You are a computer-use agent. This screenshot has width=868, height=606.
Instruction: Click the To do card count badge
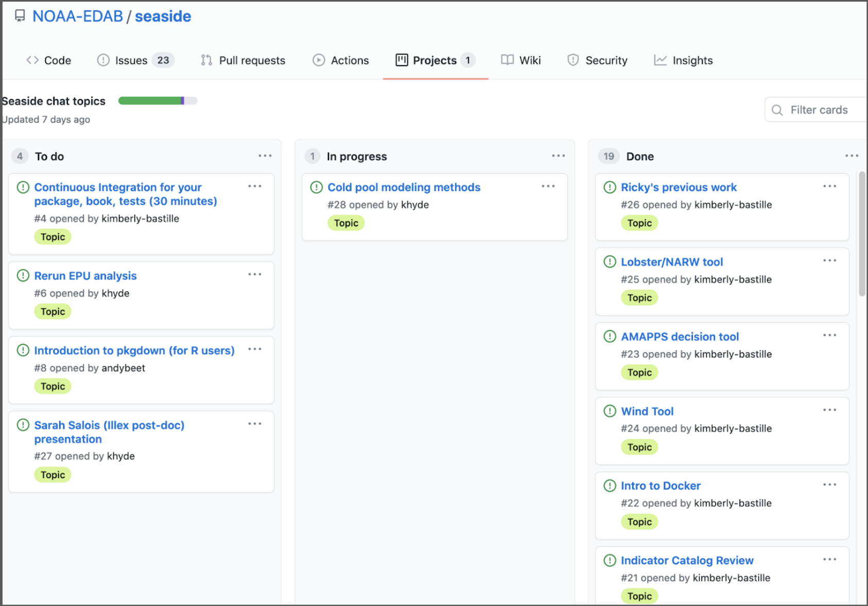click(x=20, y=156)
